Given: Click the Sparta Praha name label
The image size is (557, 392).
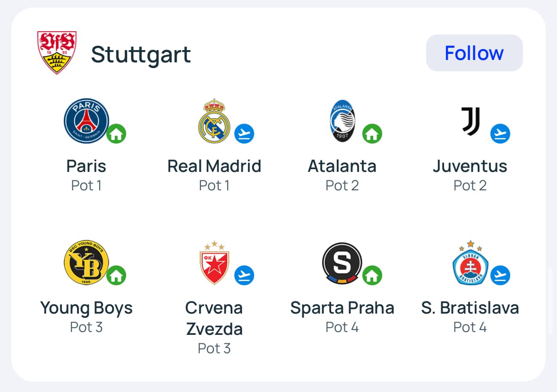Looking at the screenshot, I should (x=342, y=308).
